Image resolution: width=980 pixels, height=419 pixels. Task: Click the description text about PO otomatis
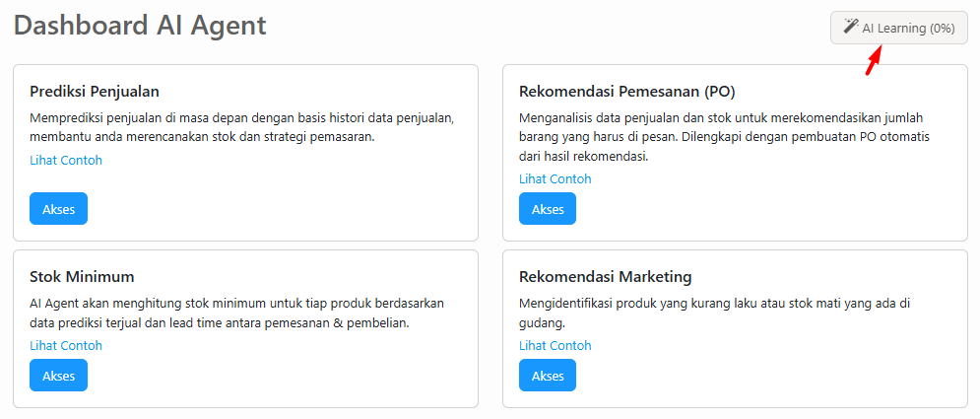pyautogui.click(x=724, y=137)
